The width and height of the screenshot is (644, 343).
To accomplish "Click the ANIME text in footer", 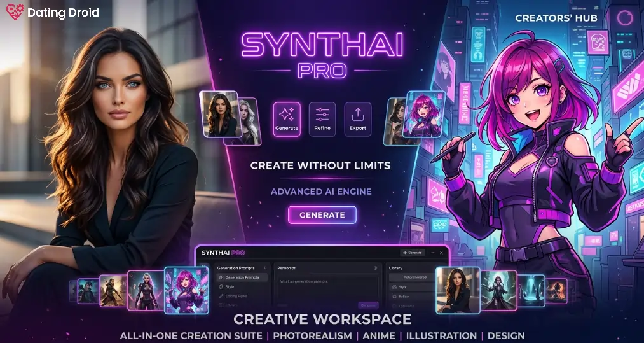I will coord(379,335).
